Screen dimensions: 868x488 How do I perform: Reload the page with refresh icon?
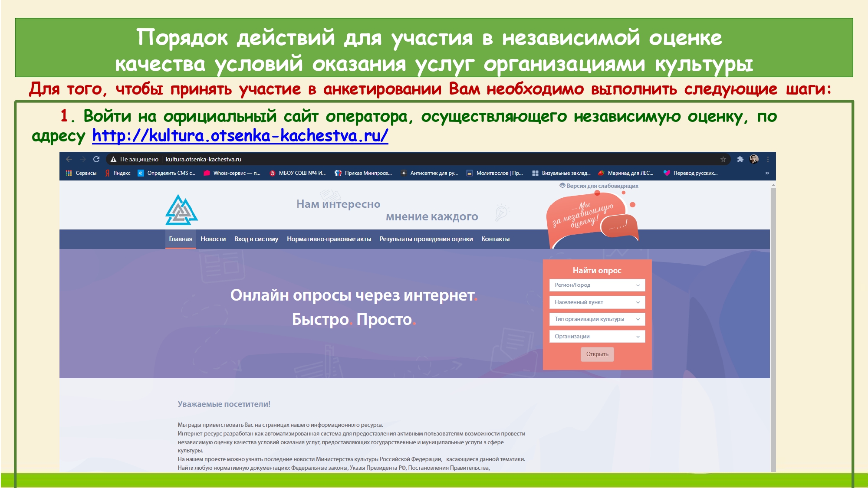pyautogui.click(x=96, y=159)
